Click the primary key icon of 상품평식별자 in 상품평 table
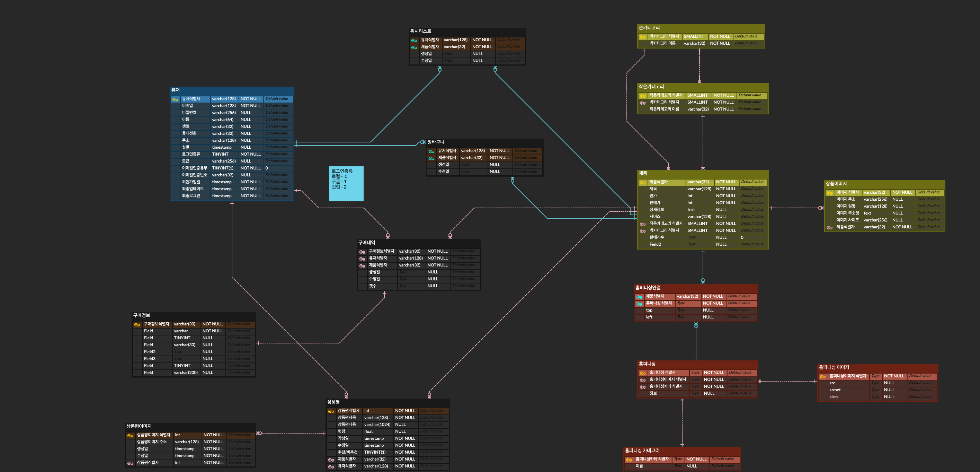Image resolution: width=980 pixels, height=472 pixels. pyautogui.click(x=331, y=411)
